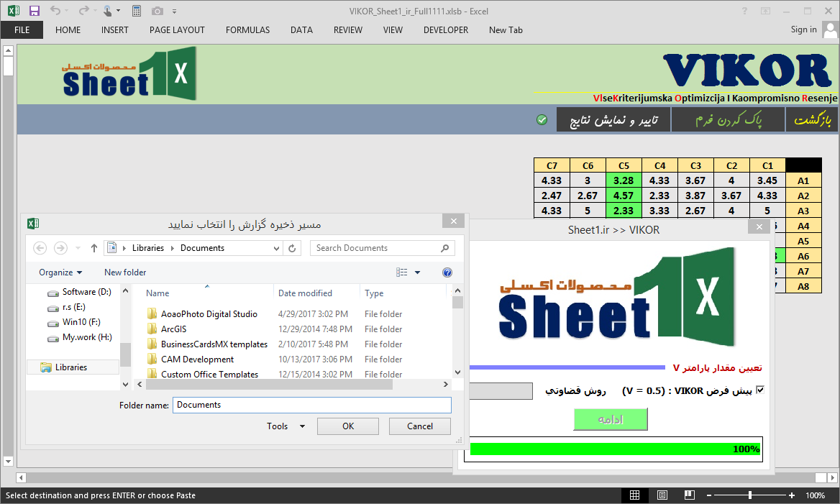Click the calculator icon in Quick Access Toolbar
Image resolution: width=840 pixels, height=504 pixels.
click(x=136, y=9)
